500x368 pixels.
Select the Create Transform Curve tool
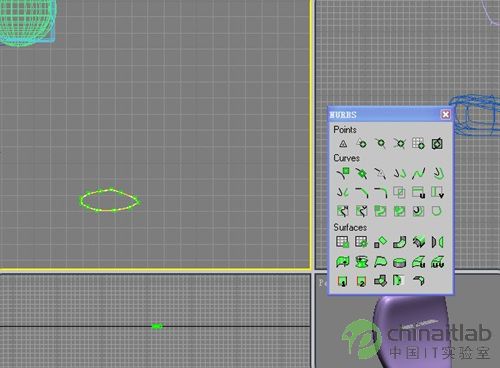[399, 173]
